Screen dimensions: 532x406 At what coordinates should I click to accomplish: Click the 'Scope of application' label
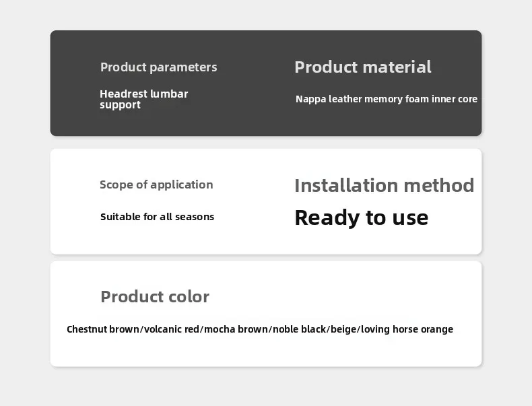tap(156, 184)
